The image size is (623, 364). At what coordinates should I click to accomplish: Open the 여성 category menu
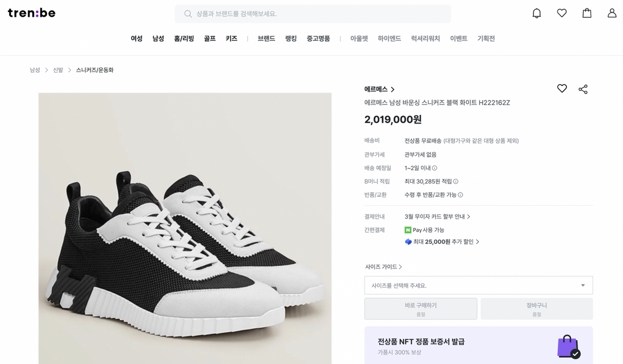137,39
